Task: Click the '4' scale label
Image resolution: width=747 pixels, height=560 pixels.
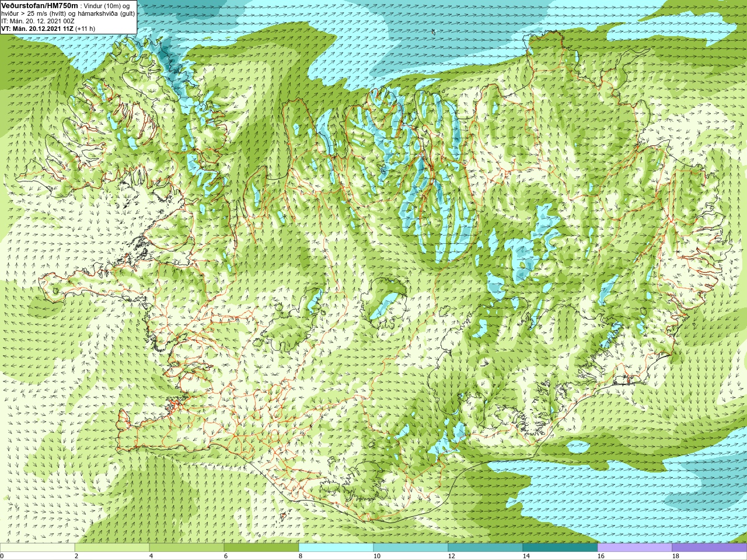Action: click(151, 556)
